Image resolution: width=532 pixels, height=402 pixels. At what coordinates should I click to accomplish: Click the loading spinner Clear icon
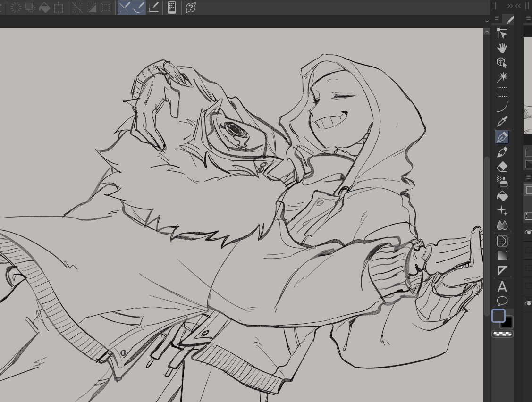(16, 8)
